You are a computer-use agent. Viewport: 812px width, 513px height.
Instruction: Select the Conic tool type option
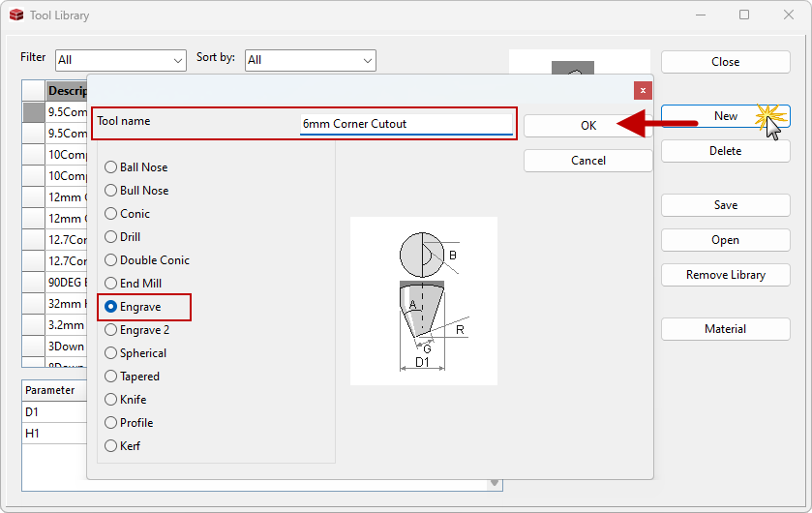pos(111,214)
